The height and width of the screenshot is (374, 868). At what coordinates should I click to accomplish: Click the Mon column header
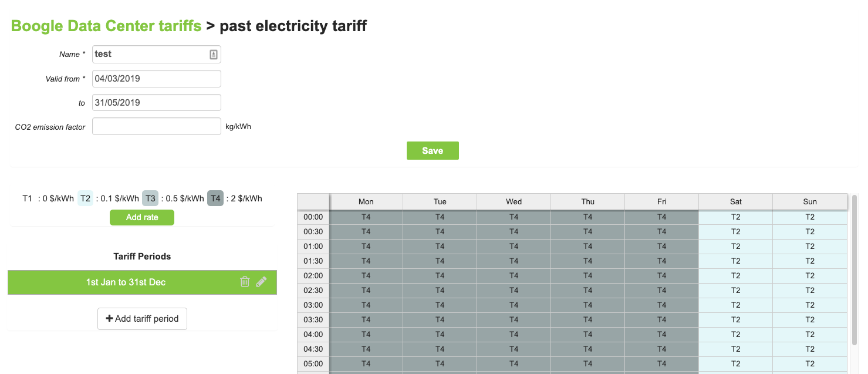coord(366,201)
